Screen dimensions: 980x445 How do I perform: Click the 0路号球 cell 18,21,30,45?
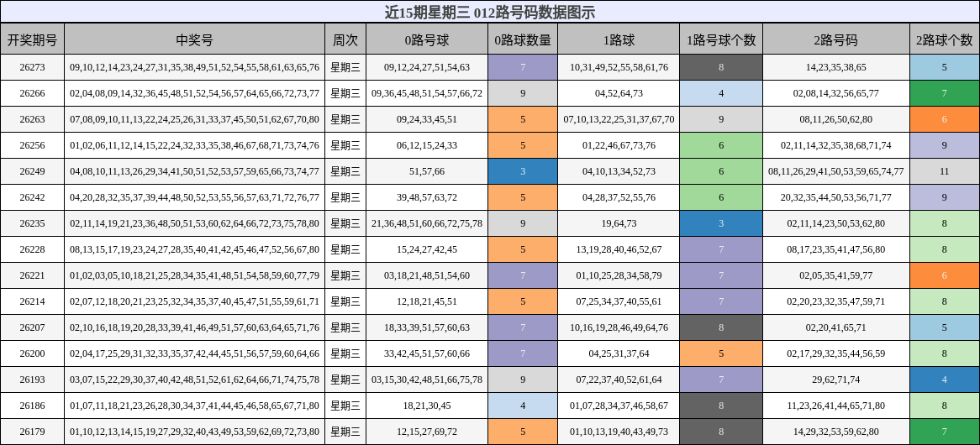tap(427, 406)
